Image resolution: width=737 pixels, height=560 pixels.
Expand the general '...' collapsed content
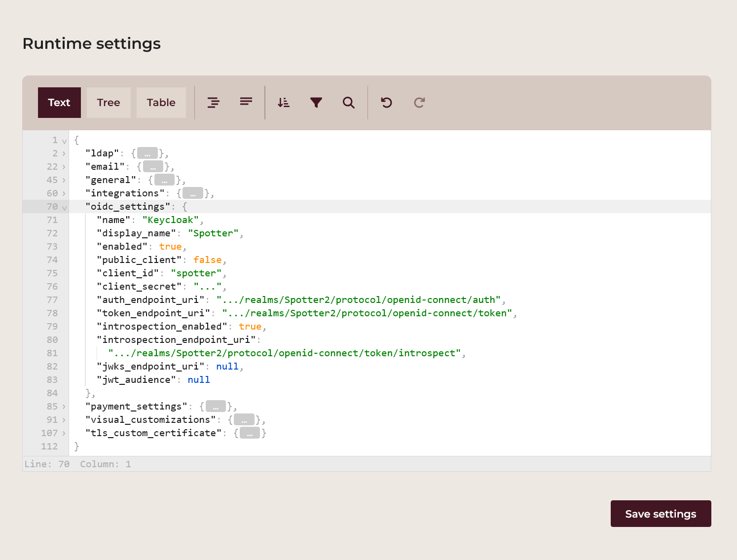164,180
